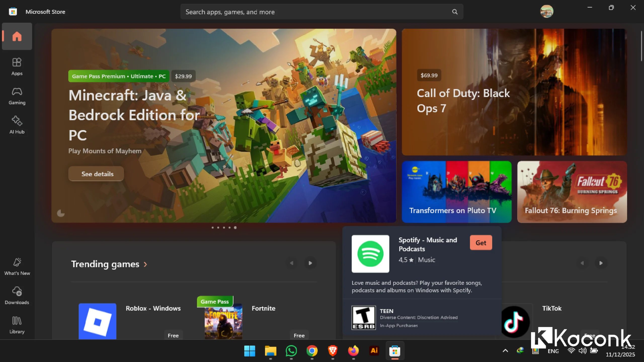The height and width of the screenshot is (362, 644).
Task: Open the Apps section in sidebar
Action: (17, 67)
